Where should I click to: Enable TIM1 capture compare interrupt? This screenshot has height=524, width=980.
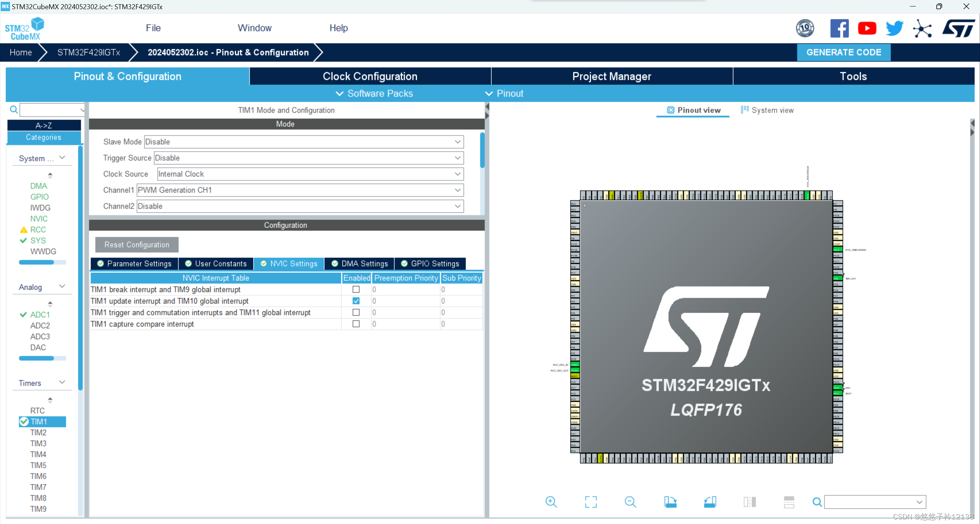356,324
